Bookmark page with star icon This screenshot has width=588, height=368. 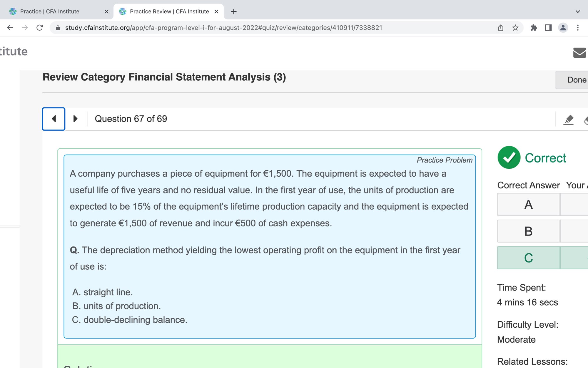click(515, 28)
